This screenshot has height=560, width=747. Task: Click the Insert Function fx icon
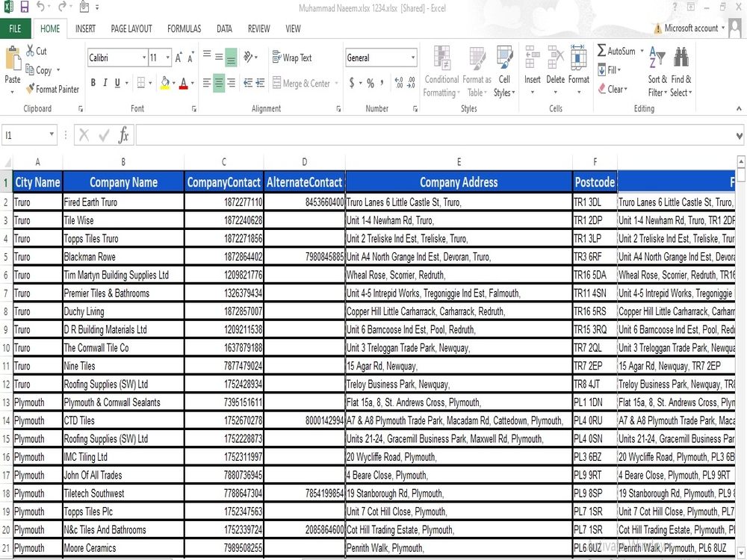tap(123, 135)
